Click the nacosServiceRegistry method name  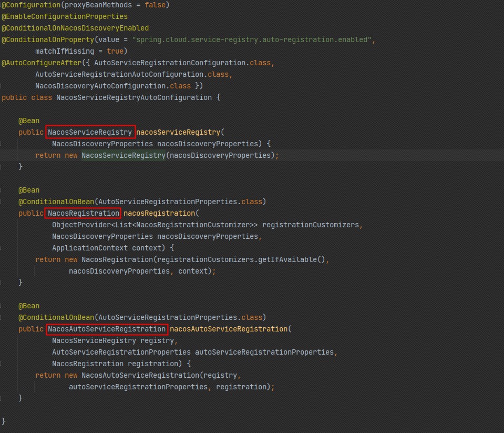[x=178, y=132]
